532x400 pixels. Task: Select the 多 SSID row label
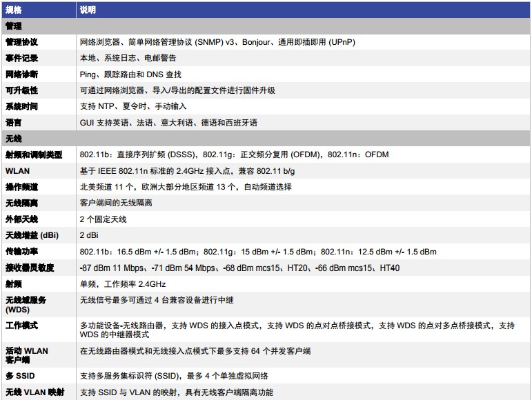coord(20,376)
